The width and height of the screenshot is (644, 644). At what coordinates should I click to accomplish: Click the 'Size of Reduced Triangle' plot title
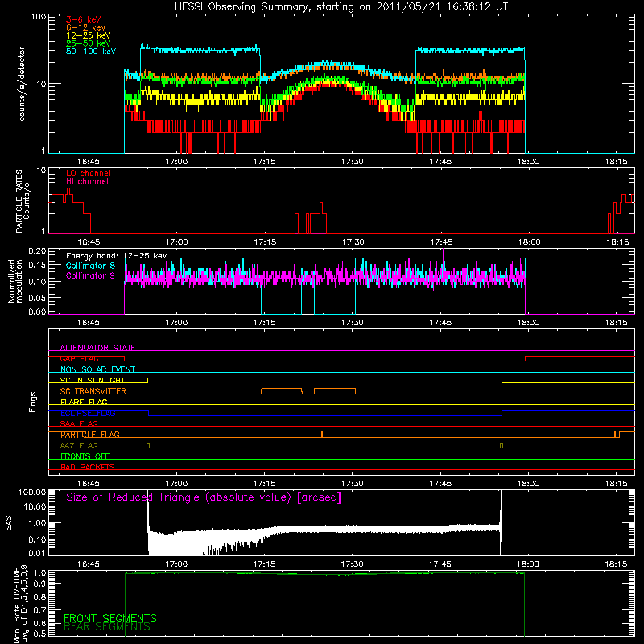pos(204,497)
